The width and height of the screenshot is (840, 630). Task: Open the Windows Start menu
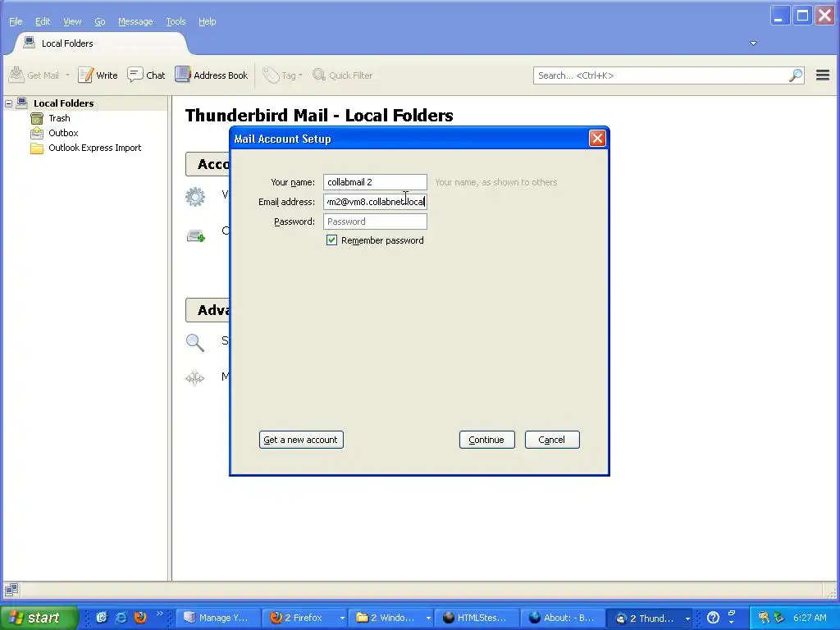(x=39, y=618)
